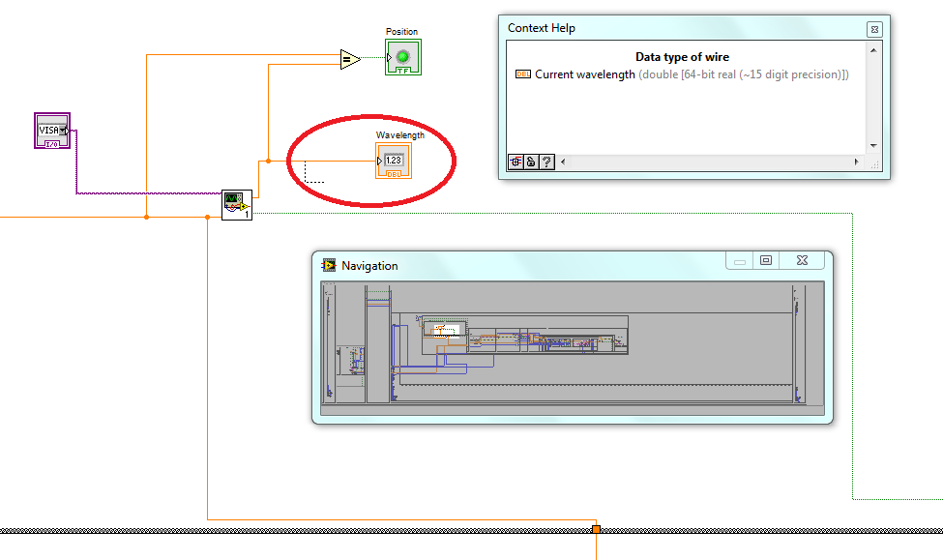The image size is (943, 560).
Task: Minimize the Navigation window
Action: [x=740, y=261]
